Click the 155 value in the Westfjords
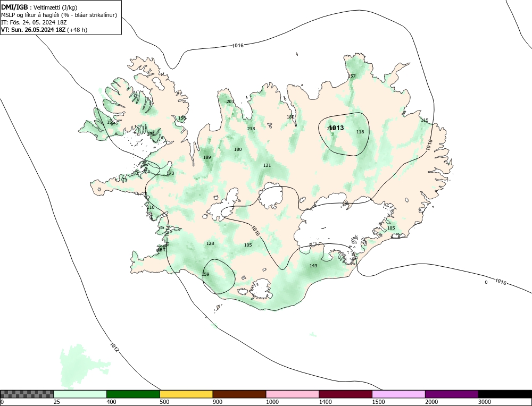 [x=111, y=122]
